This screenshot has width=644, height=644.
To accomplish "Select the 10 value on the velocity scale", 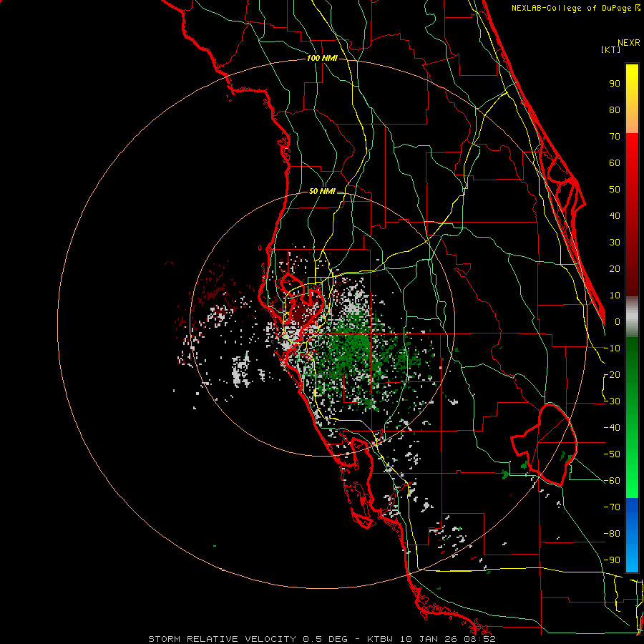I will 615,296.
